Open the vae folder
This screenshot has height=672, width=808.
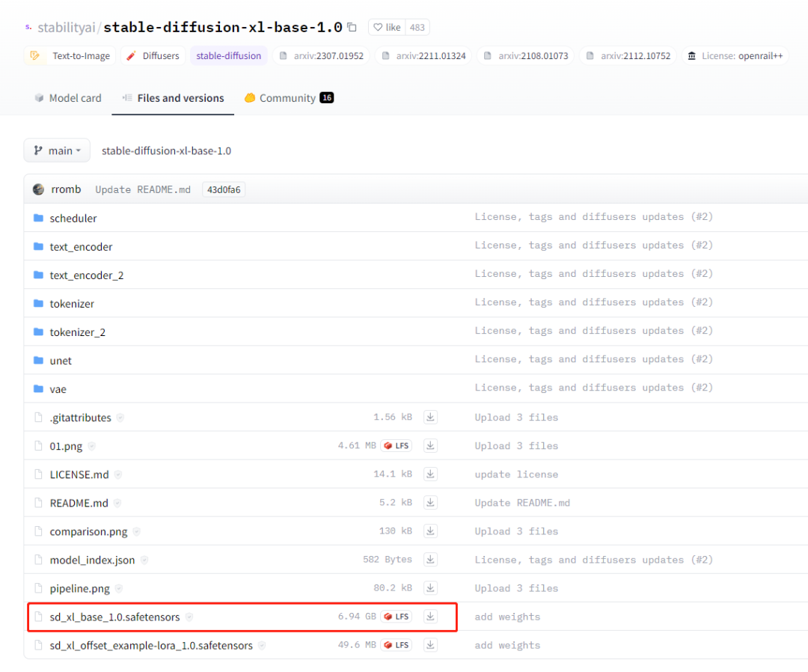click(x=58, y=389)
